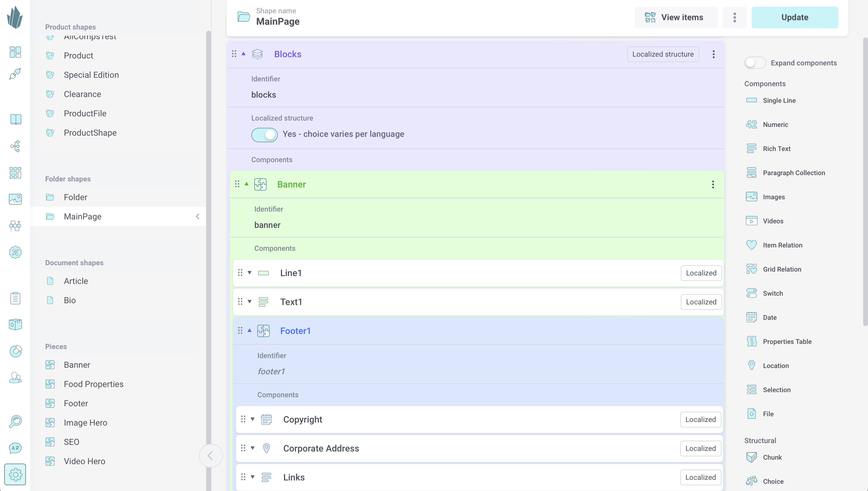Add a Selection component
Screen dimensions: 868x491
(x=768, y=389)
